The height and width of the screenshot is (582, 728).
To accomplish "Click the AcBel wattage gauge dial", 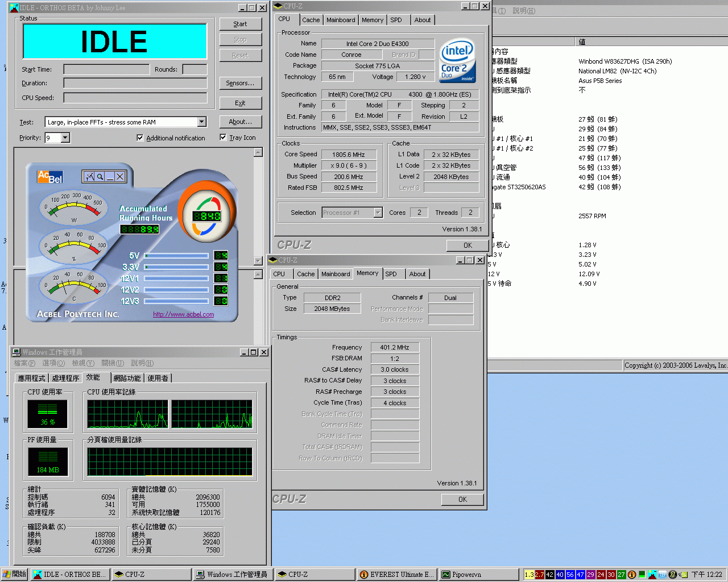I will tap(74, 208).
